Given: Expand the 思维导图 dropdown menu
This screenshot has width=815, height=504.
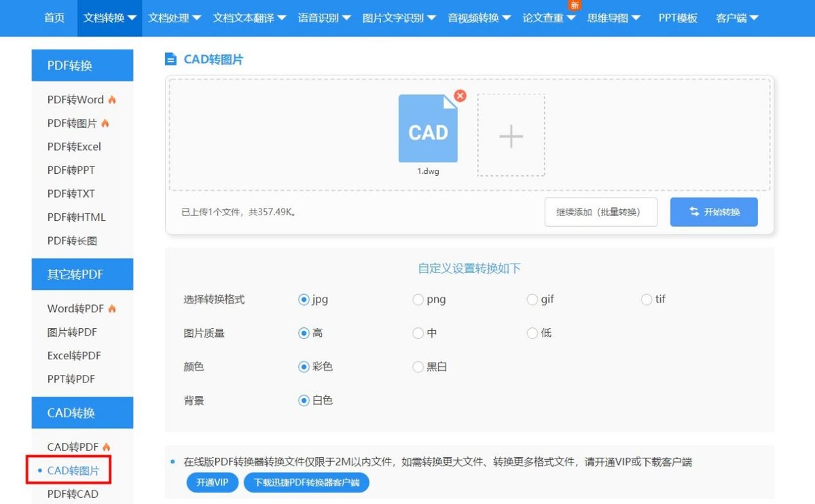Looking at the screenshot, I should [x=614, y=18].
